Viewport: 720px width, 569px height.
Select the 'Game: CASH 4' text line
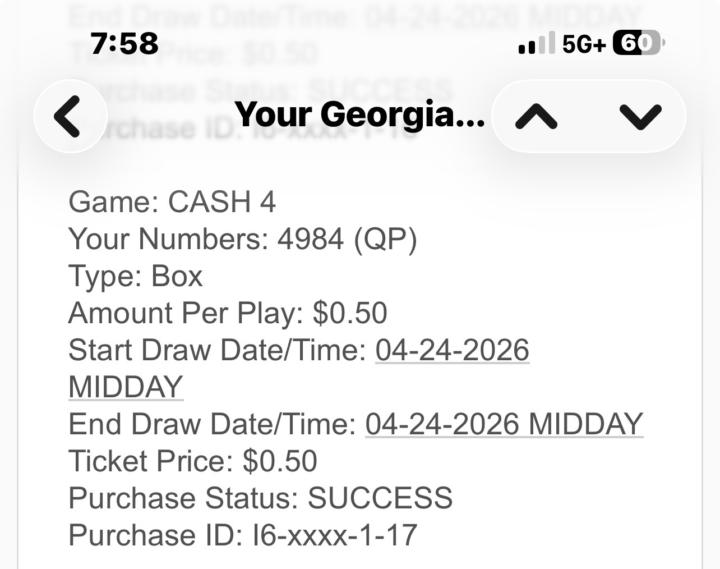click(x=172, y=202)
